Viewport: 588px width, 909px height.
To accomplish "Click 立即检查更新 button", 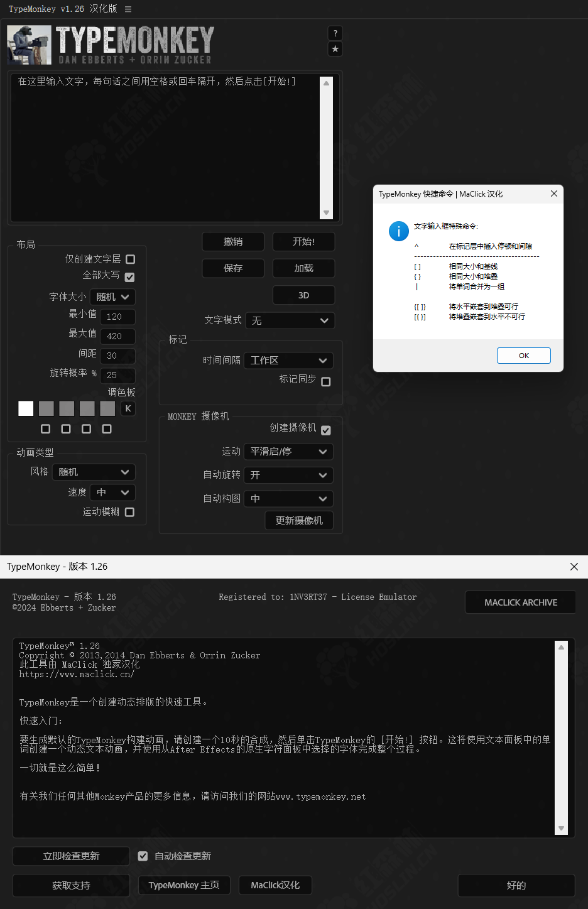I will coord(71,856).
